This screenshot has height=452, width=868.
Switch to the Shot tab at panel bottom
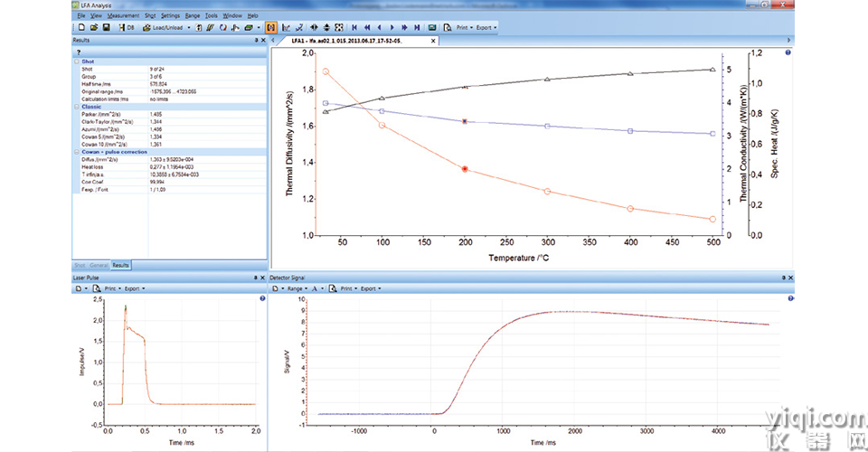(80, 265)
